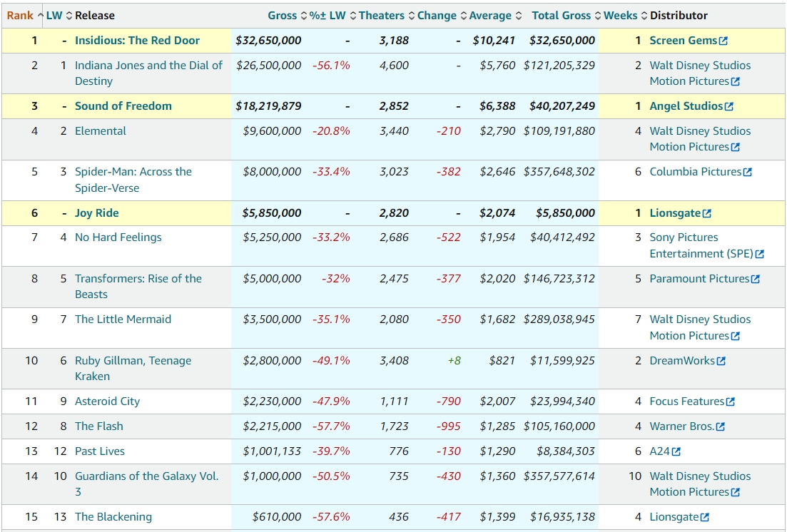
Task: Click the Lionsgate external icon in Joy Ride row
Action: click(x=707, y=214)
